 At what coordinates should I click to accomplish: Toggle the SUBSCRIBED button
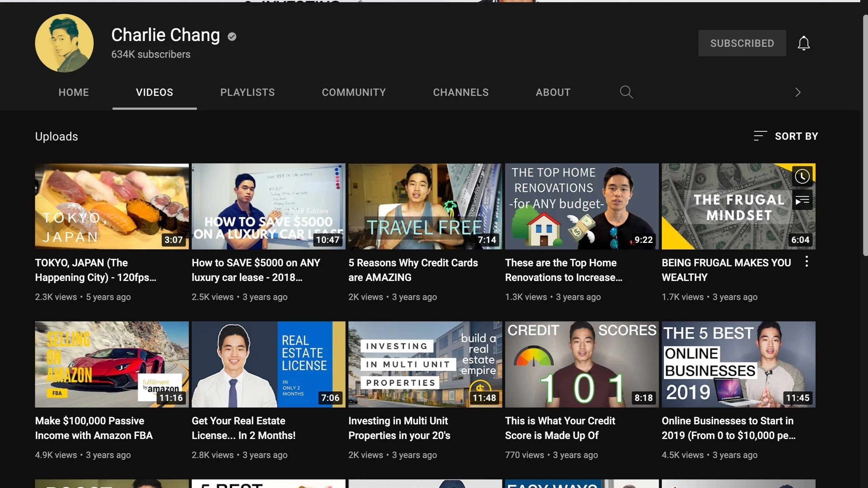[x=742, y=43]
